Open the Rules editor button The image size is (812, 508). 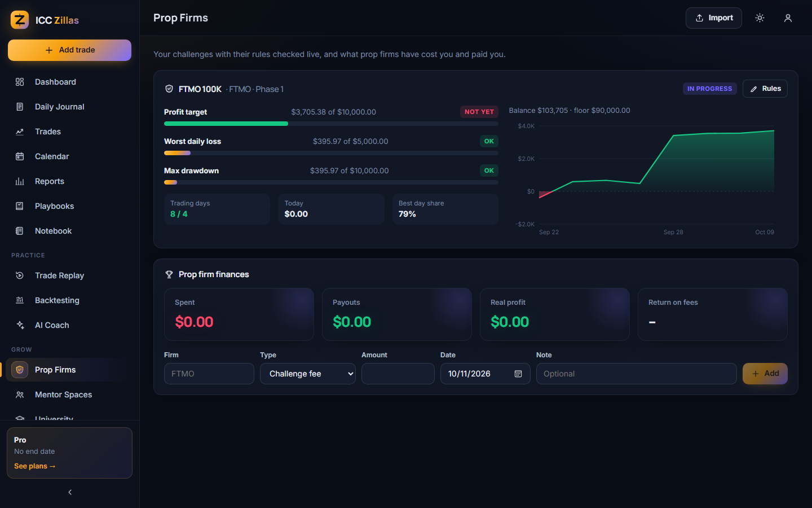pyautogui.click(x=765, y=89)
